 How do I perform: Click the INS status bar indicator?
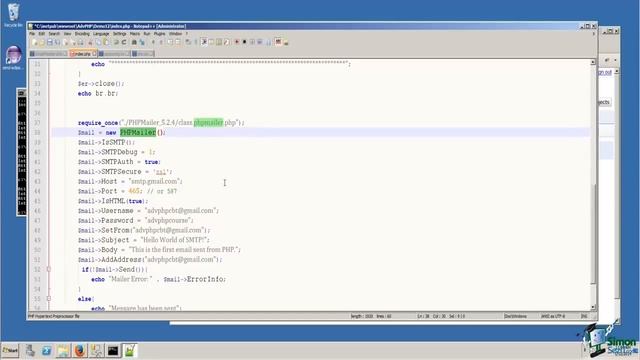coord(584,316)
